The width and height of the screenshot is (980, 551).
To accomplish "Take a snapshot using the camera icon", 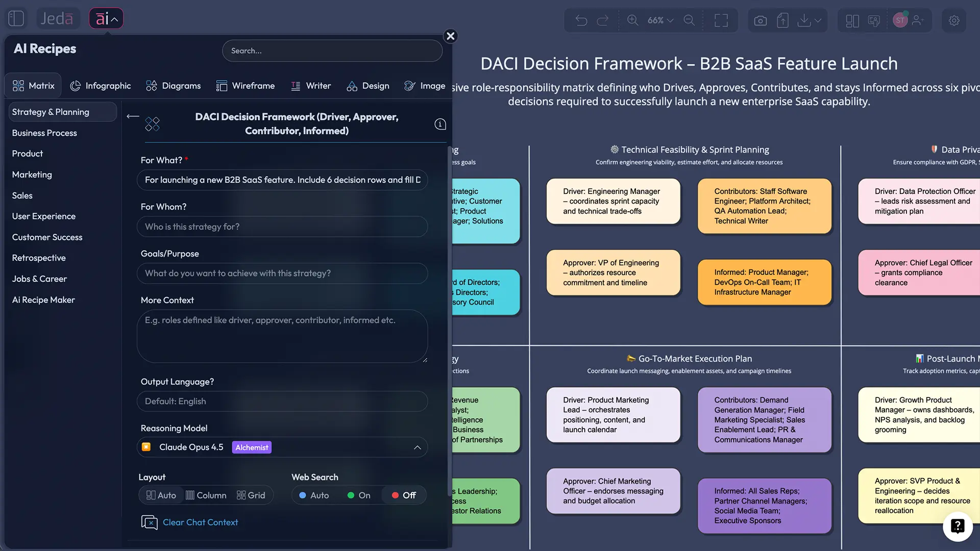I will click(760, 20).
